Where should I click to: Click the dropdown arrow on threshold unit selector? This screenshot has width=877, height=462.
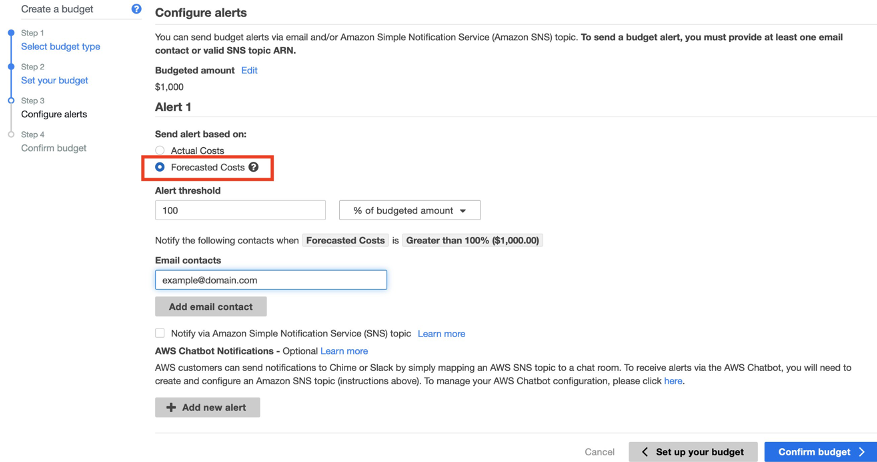point(463,211)
